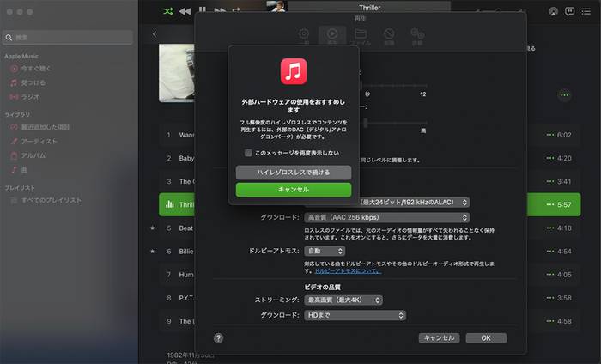Click the sidebar search field
The image size is (601, 364).
coord(69,38)
